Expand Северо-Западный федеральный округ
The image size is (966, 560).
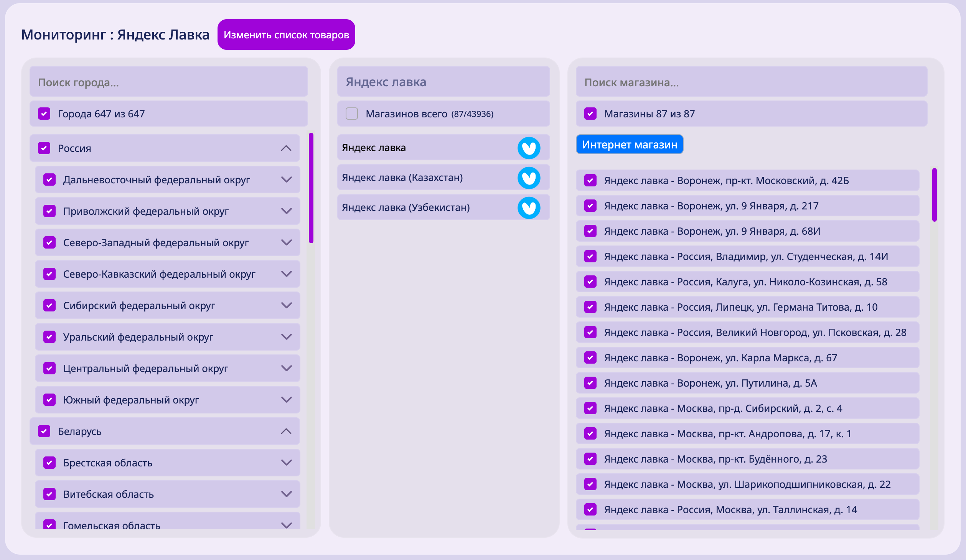pyautogui.click(x=286, y=242)
